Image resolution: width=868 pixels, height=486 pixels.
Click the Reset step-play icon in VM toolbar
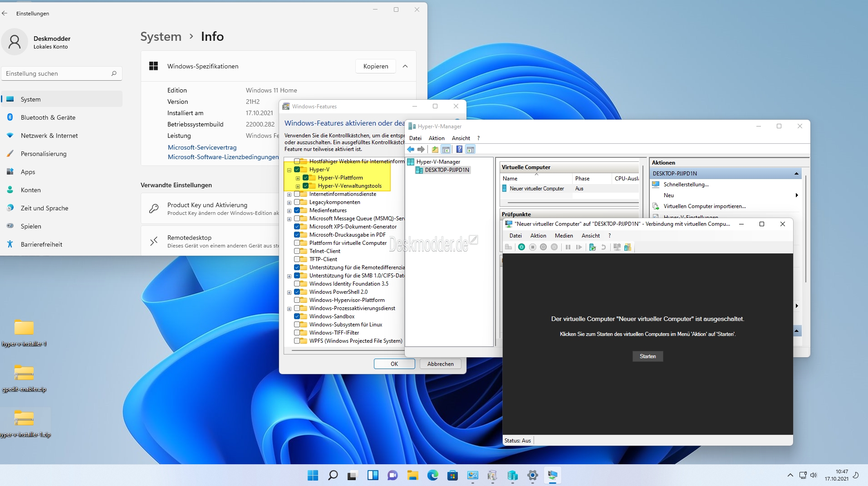pos(579,247)
